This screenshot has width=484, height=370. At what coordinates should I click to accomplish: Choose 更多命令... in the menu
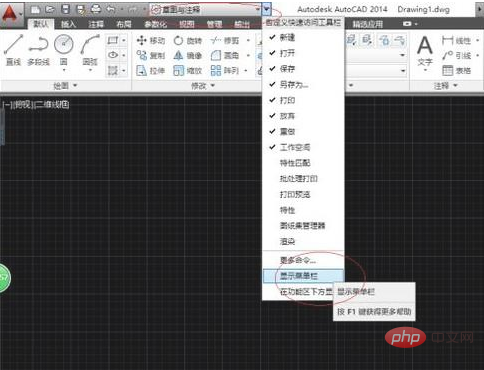(303, 260)
